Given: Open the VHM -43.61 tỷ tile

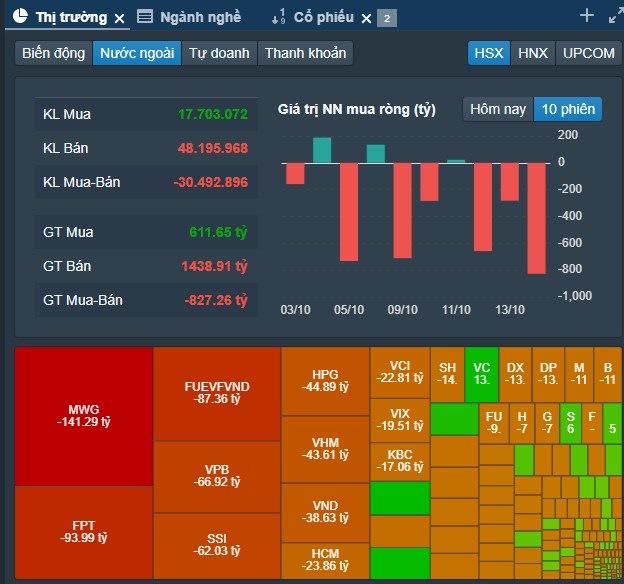Looking at the screenshot, I should (x=325, y=449).
